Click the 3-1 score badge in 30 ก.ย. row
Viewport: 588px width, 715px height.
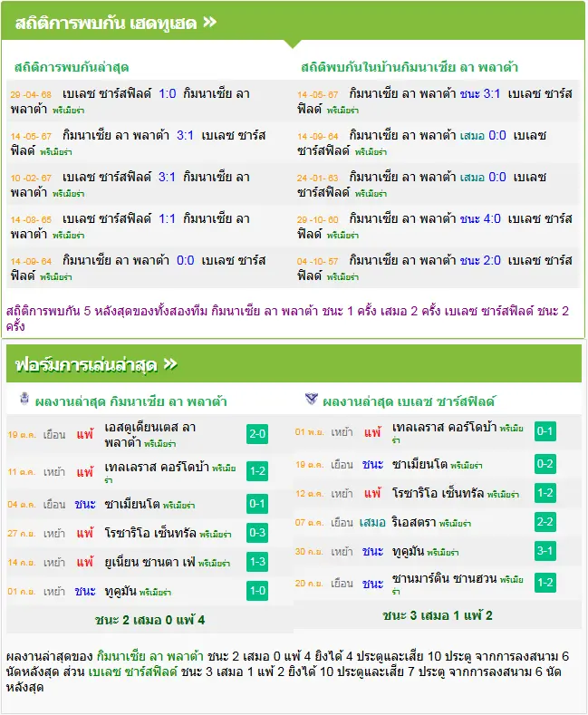point(545,551)
